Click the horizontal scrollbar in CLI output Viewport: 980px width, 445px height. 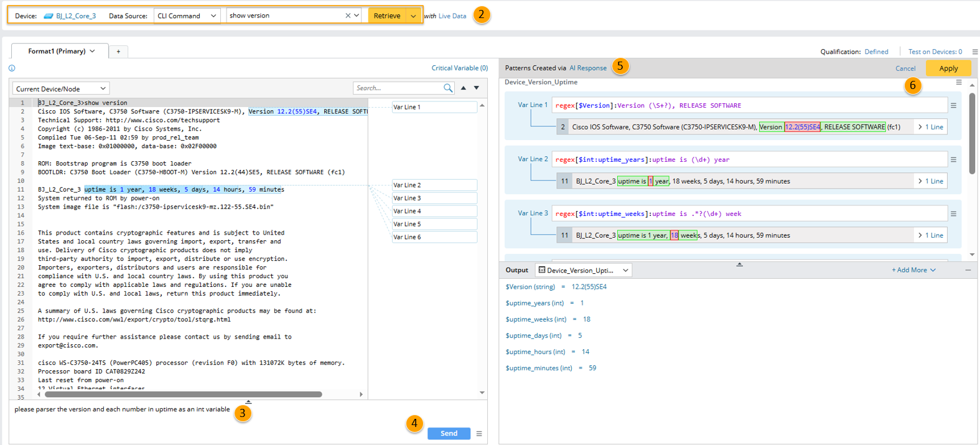[184, 394]
